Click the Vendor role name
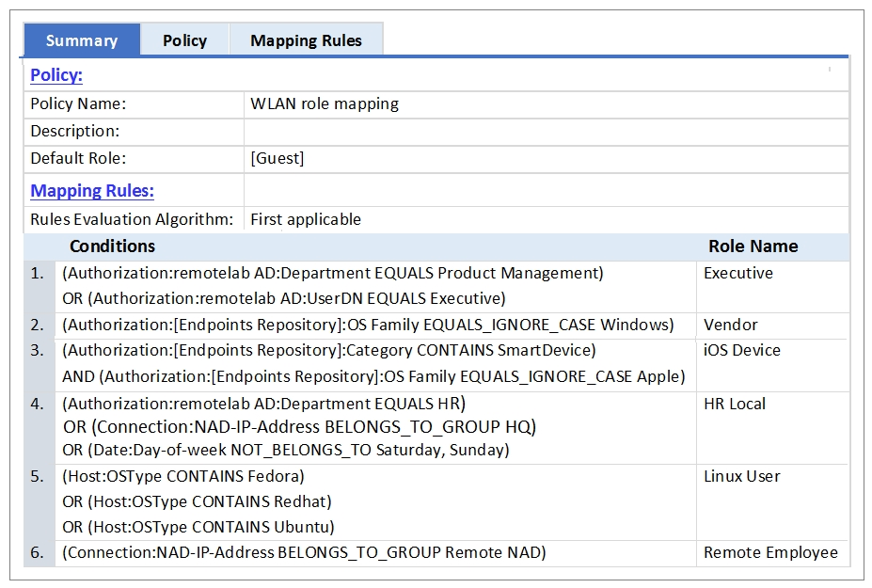 click(x=731, y=325)
